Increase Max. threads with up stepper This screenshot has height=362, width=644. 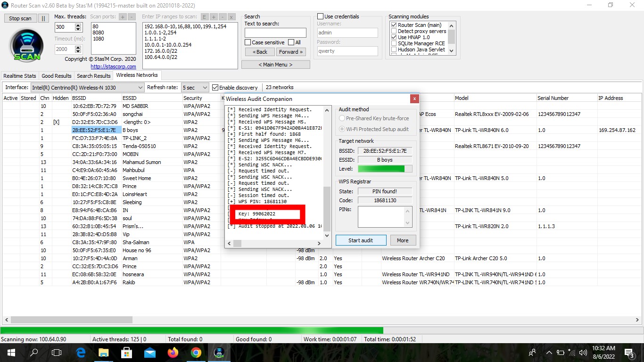(78, 25)
